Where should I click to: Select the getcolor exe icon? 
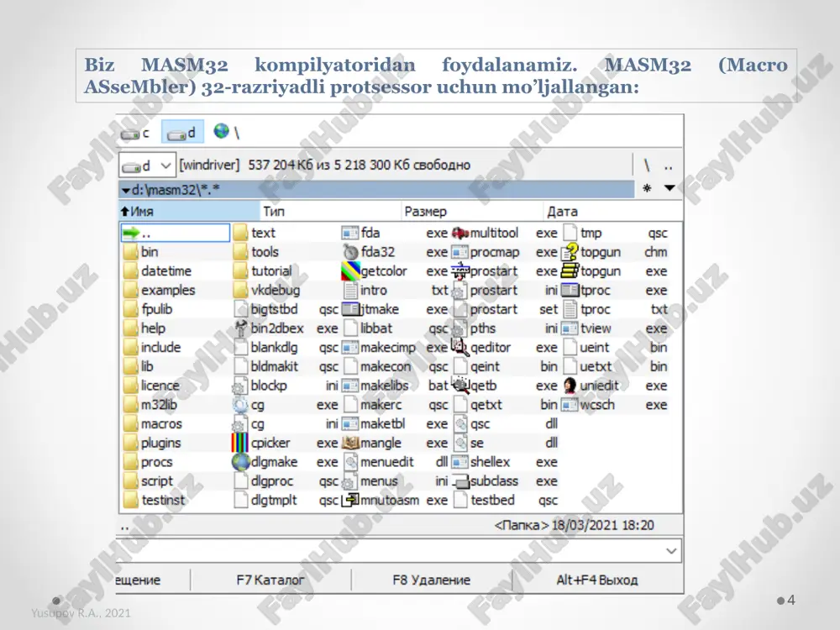(x=350, y=271)
